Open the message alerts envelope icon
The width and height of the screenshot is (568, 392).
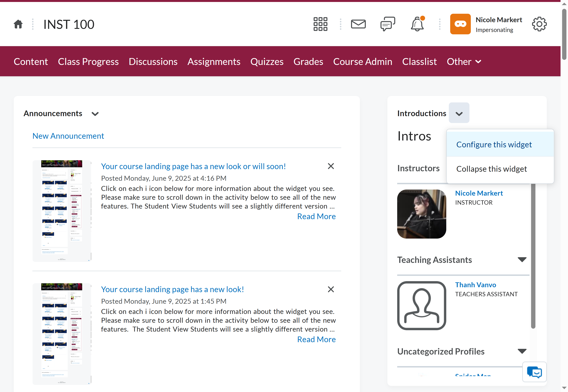click(x=358, y=24)
